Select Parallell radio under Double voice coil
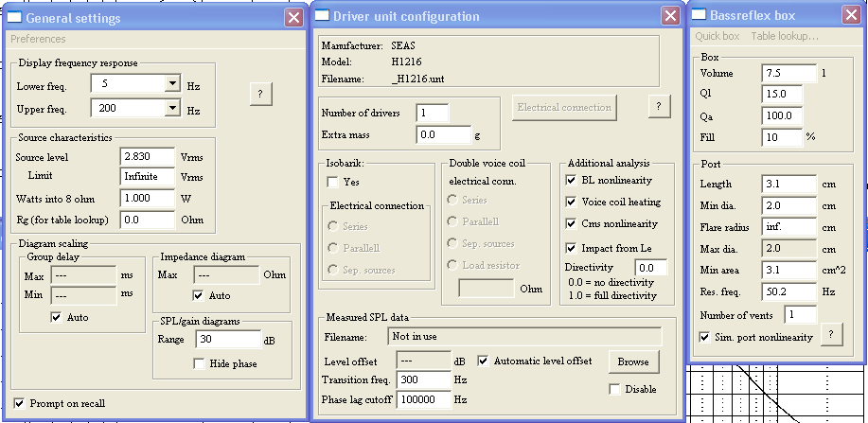The width and height of the screenshot is (868, 423). coord(452,221)
